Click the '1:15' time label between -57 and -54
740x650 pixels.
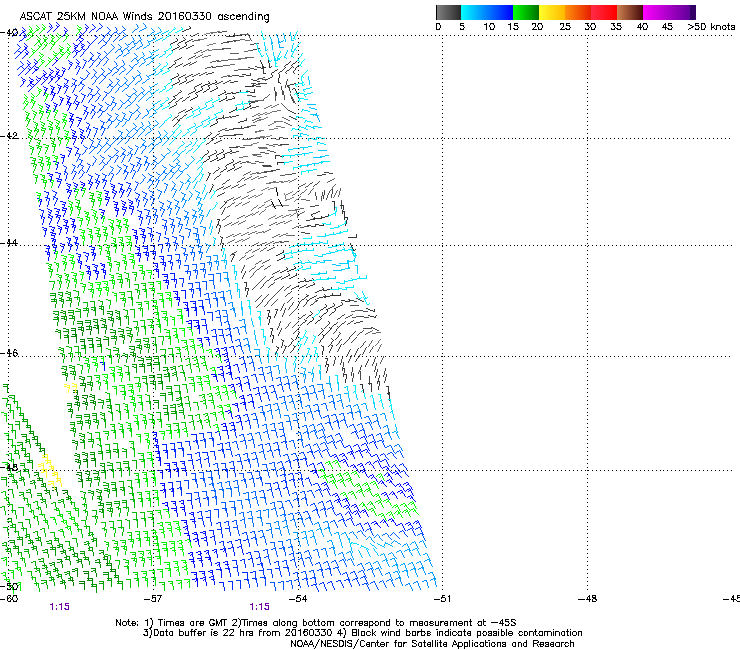(260, 607)
